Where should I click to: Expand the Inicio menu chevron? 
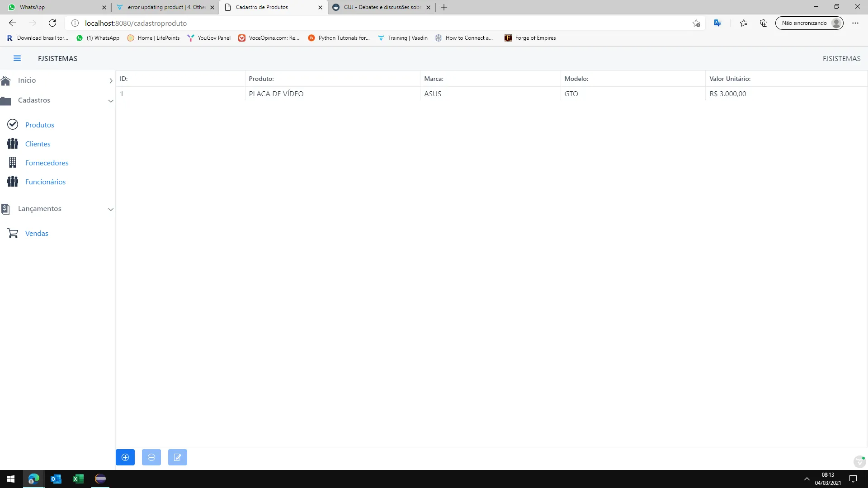click(111, 80)
